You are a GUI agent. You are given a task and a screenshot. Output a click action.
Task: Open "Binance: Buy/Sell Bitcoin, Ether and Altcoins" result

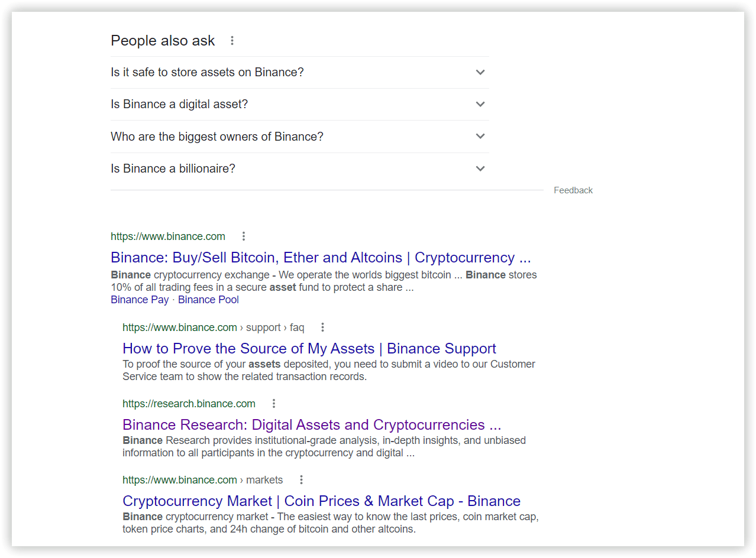click(x=321, y=258)
